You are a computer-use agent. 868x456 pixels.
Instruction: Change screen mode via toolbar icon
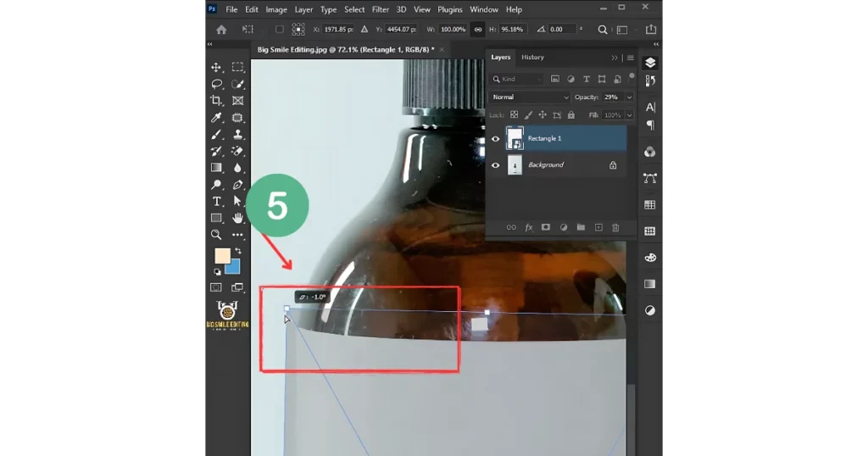coord(237,287)
